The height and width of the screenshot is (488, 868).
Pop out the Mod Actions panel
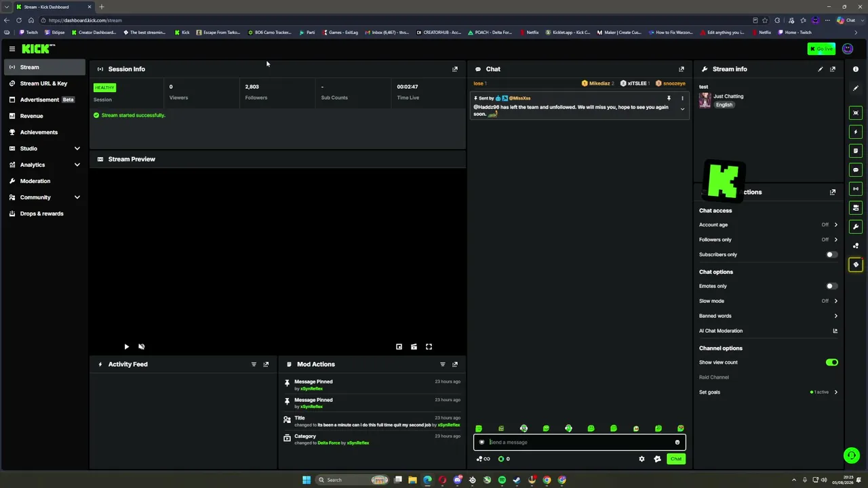455,365
